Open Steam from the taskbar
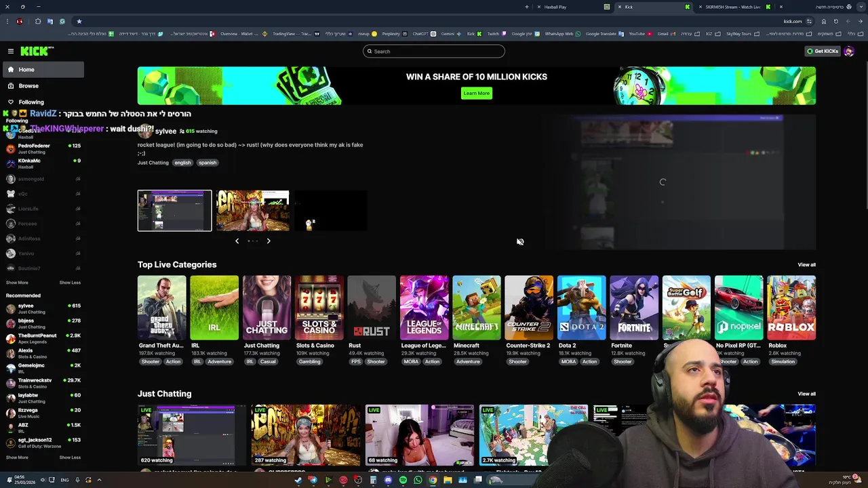Viewport: 868px width, 488px height. [x=298, y=480]
